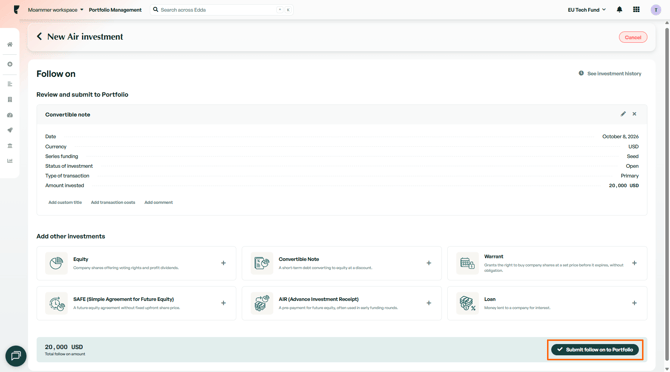Screen dimensions: 670x372
Task: Edit the Convertible note entry with the pencil
Action: point(623,114)
